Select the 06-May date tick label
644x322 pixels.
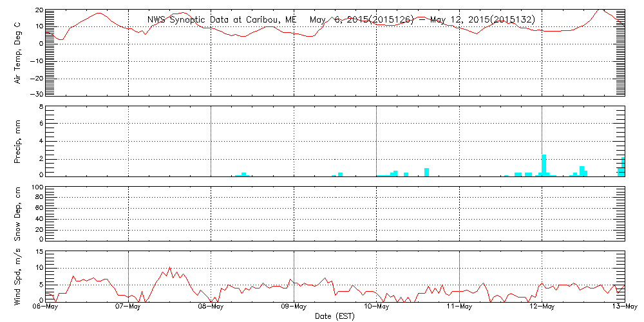point(46,307)
